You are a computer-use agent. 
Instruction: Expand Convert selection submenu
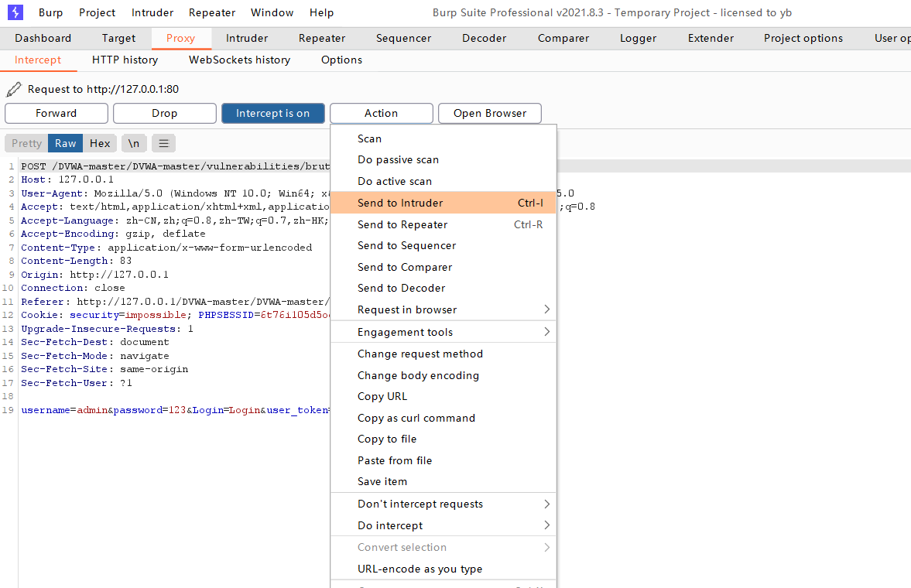pos(444,547)
